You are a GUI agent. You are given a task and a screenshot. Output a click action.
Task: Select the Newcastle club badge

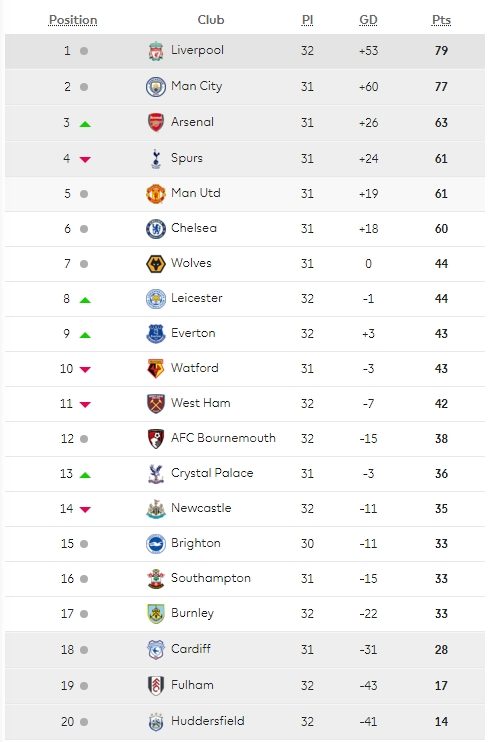click(x=156, y=509)
